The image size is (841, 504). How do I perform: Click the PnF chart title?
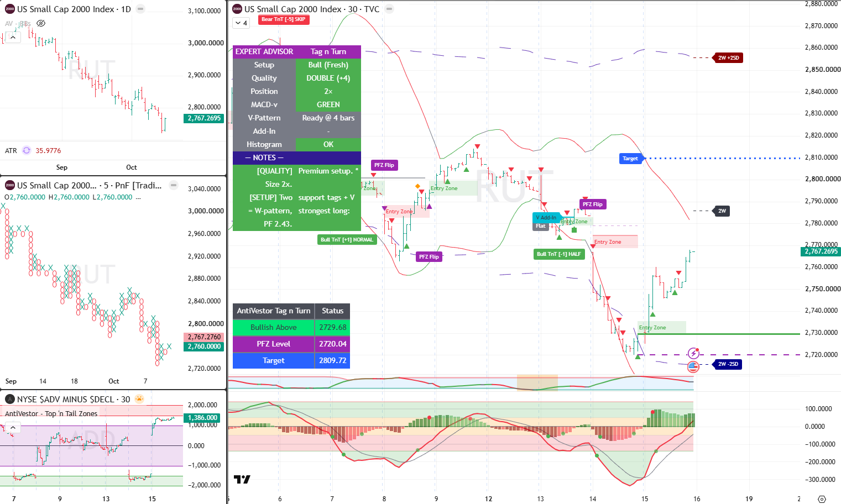click(x=90, y=185)
